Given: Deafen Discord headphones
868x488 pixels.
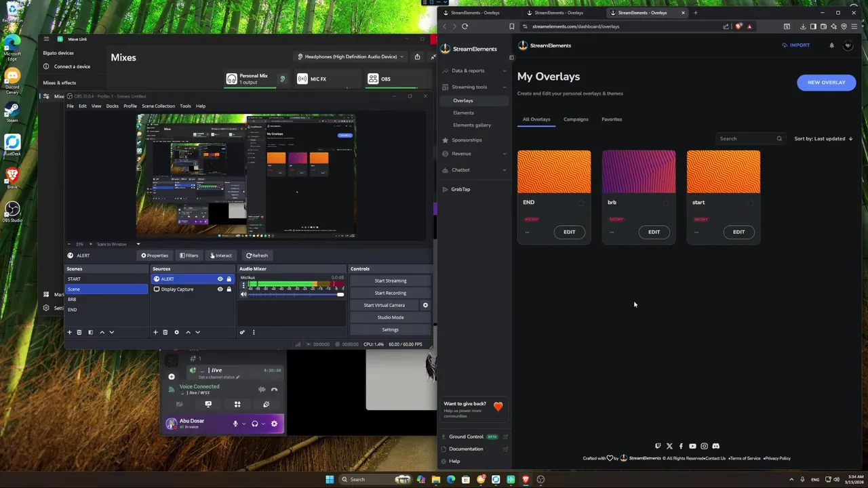Looking at the screenshot, I should [x=255, y=424].
